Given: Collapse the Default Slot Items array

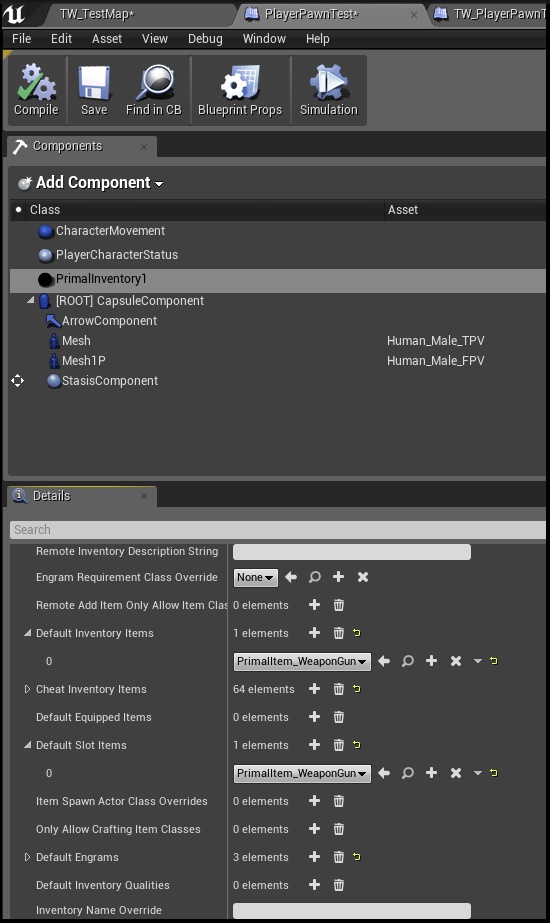Looking at the screenshot, I should click(27, 745).
